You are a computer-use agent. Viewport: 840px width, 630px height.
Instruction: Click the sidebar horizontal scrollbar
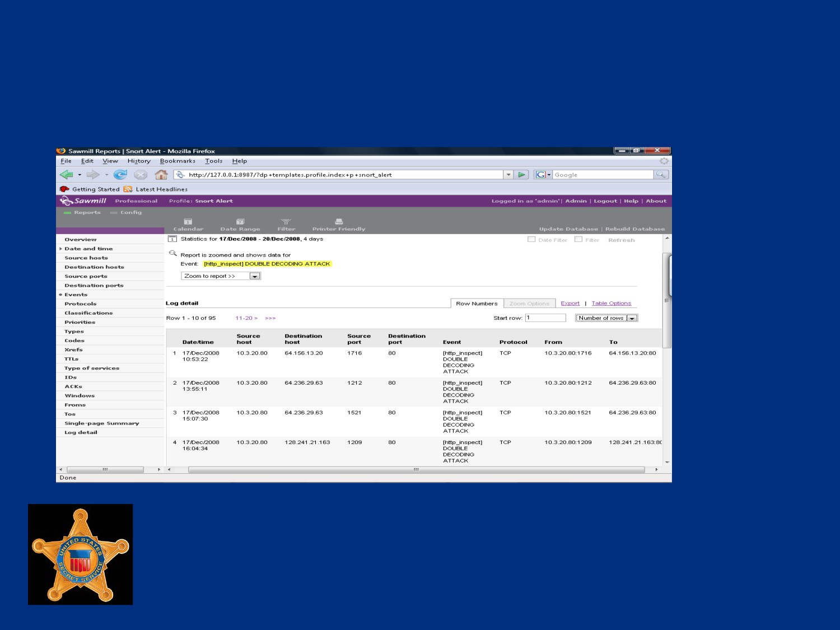click(x=105, y=470)
